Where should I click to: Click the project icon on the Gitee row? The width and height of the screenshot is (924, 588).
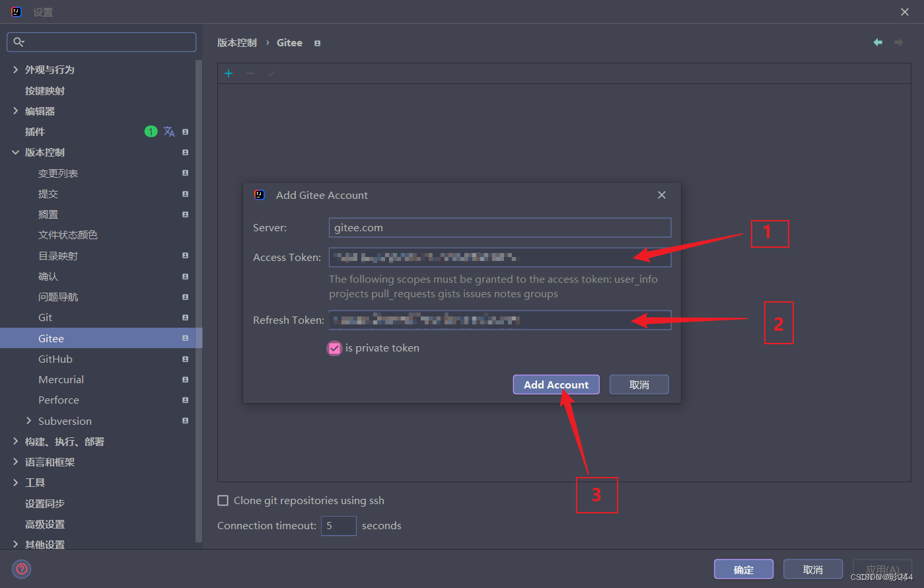[x=185, y=338]
